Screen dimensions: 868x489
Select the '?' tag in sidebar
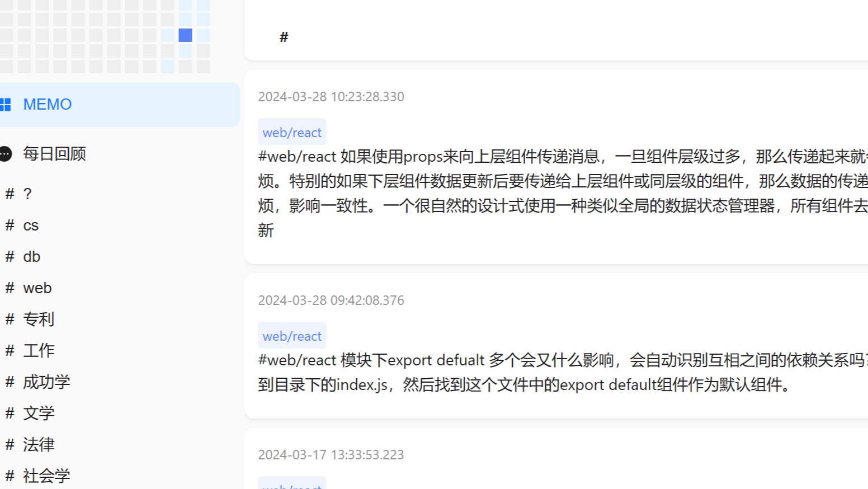pos(27,194)
